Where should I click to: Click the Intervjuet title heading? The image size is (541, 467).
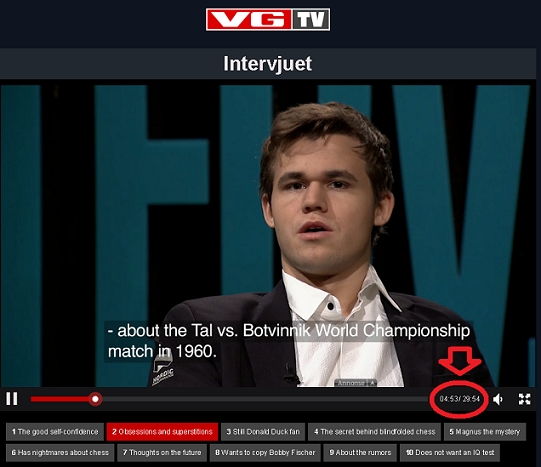(x=267, y=64)
